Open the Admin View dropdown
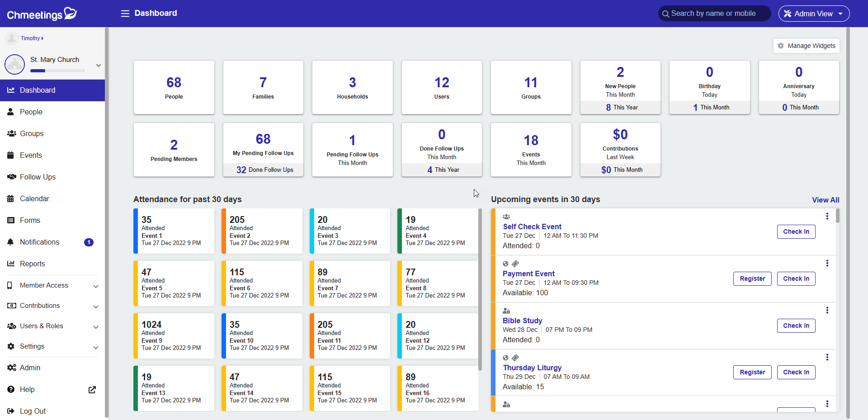 point(814,14)
